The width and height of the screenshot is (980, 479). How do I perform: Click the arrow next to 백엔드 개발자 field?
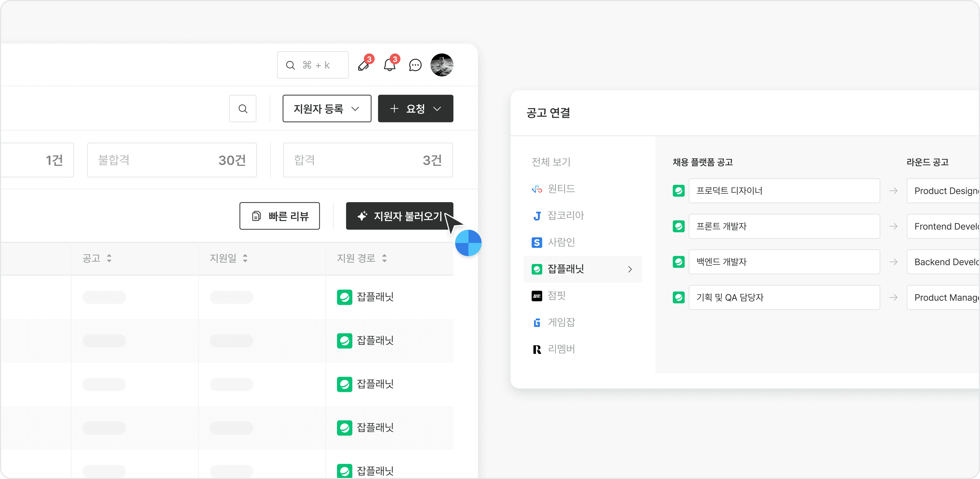point(894,262)
